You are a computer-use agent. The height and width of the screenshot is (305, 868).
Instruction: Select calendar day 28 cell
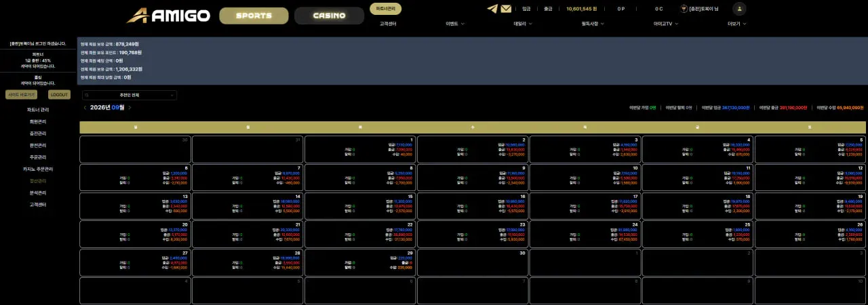coord(248,262)
